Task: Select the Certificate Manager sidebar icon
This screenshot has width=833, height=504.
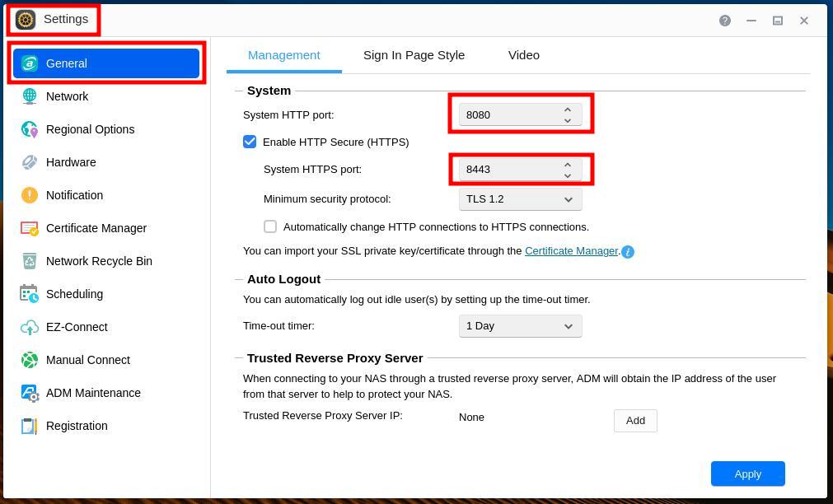Action: [x=30, y=228]
